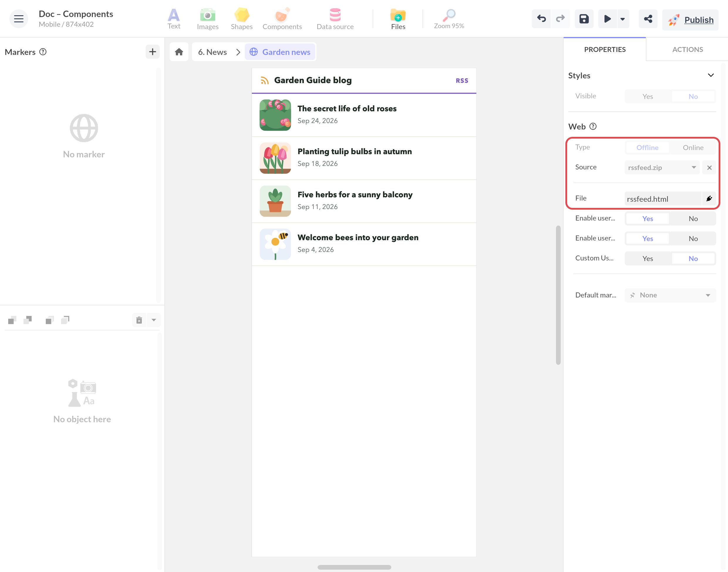Click the Zoom 95% magnifier
Screen dimensions: 728x572
click(449, 19)
